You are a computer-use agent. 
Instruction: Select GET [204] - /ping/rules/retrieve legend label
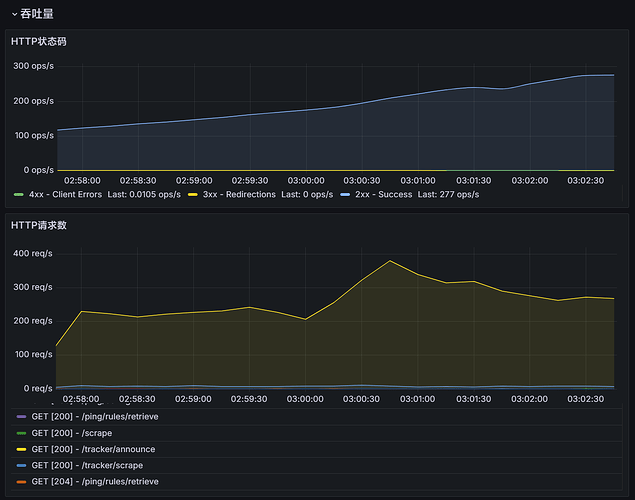coord(94,481)
